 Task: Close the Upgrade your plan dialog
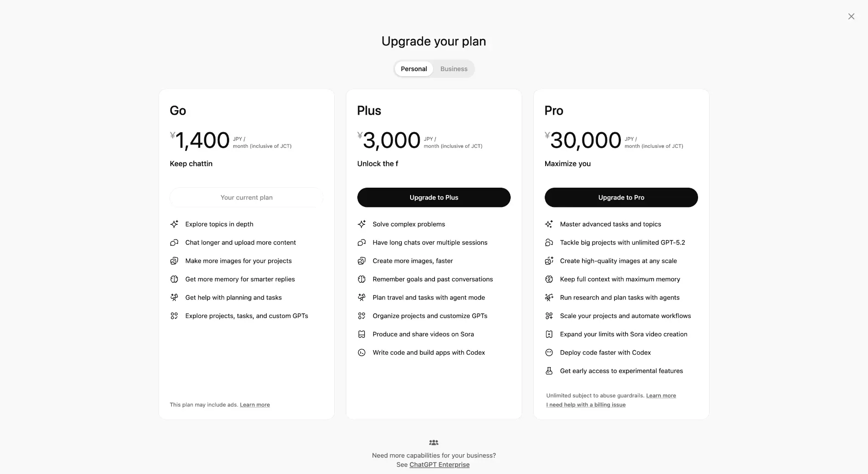851,17
